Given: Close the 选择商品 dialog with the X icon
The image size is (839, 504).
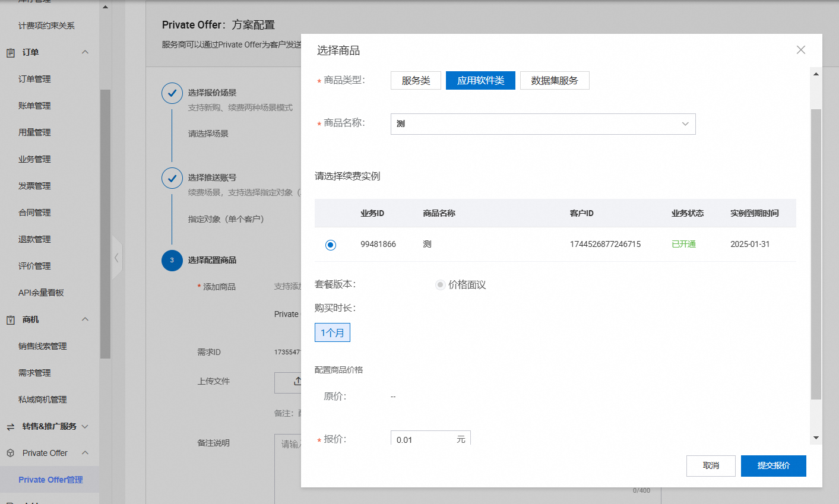Looking at the screenshot, I should coord(800,50).
